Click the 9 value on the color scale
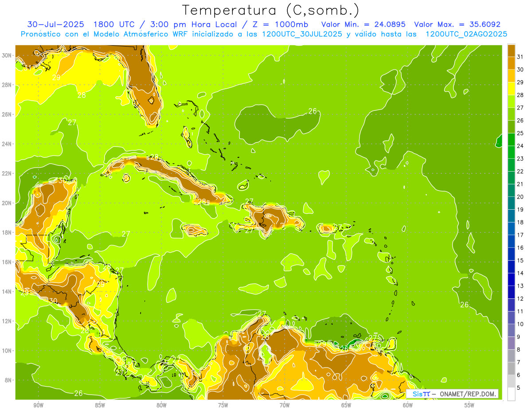This screenshot has width=532, height=411. [x=519, y=337]
